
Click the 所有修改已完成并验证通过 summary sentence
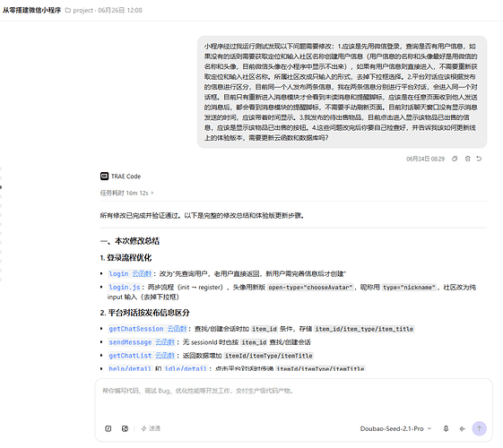click(202, 215)
